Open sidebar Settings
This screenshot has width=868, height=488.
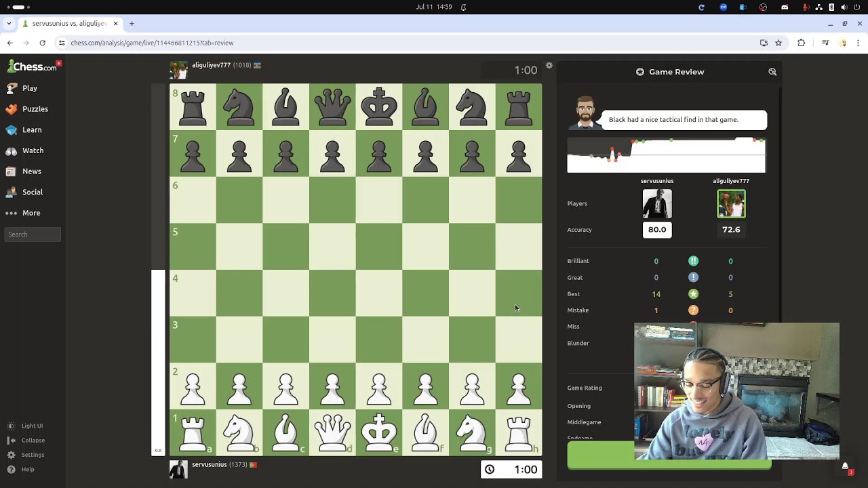click(x=26, y=455)
